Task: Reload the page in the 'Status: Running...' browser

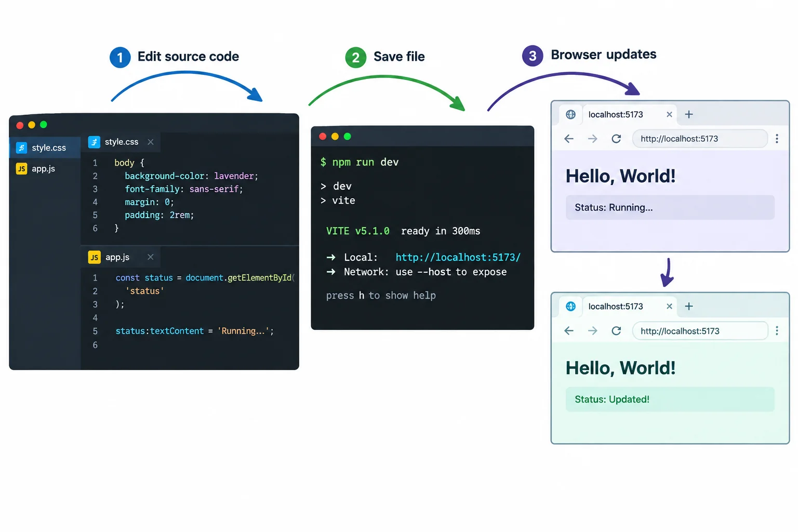Action: (x=616, y=139)
